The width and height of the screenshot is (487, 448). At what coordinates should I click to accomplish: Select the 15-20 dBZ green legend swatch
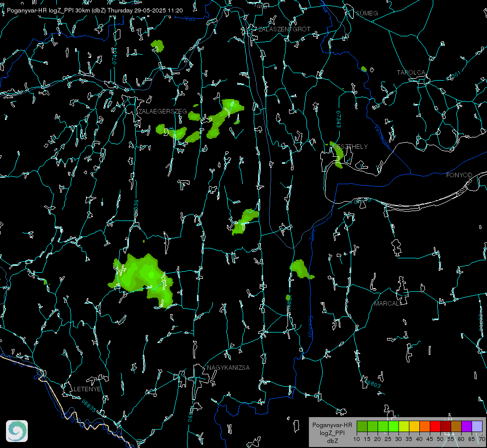point(373,426)
